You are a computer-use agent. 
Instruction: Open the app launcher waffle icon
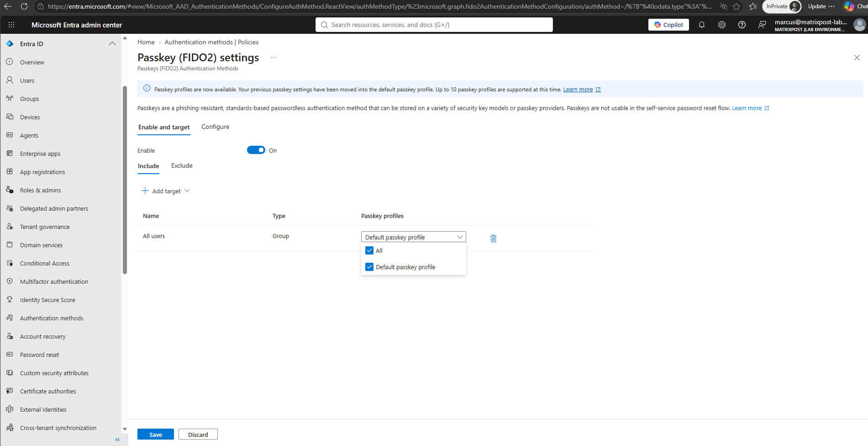pos(11,25)
